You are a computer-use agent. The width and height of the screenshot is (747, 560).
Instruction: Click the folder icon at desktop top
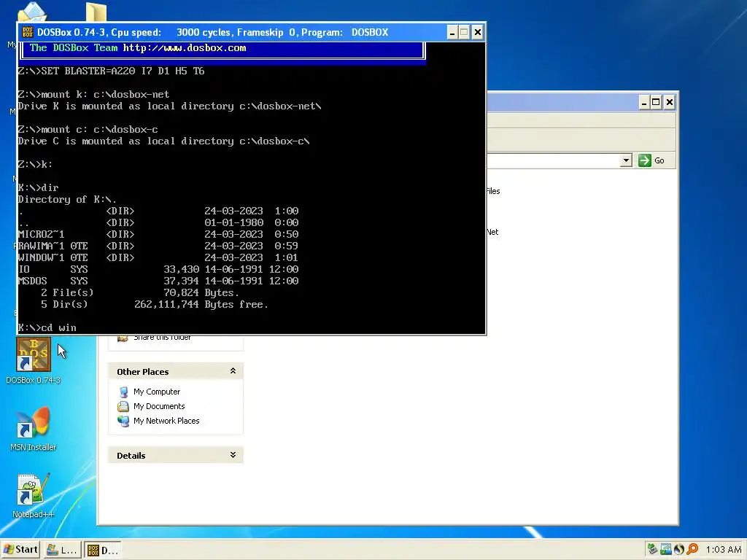[96, 12]
